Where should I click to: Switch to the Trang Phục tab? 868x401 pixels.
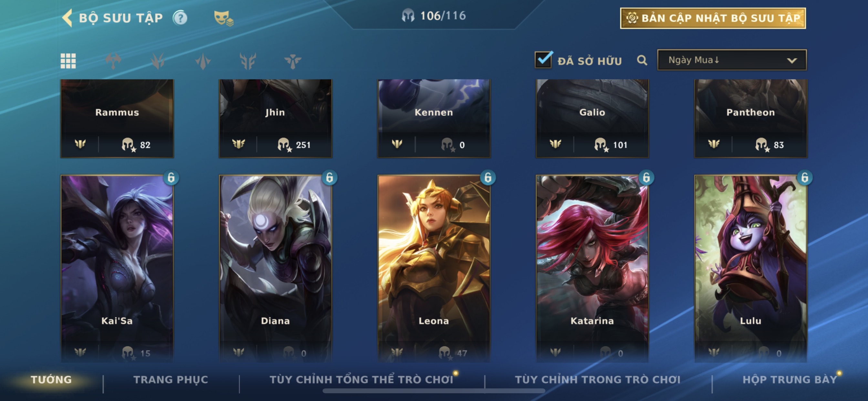[171, 379]
